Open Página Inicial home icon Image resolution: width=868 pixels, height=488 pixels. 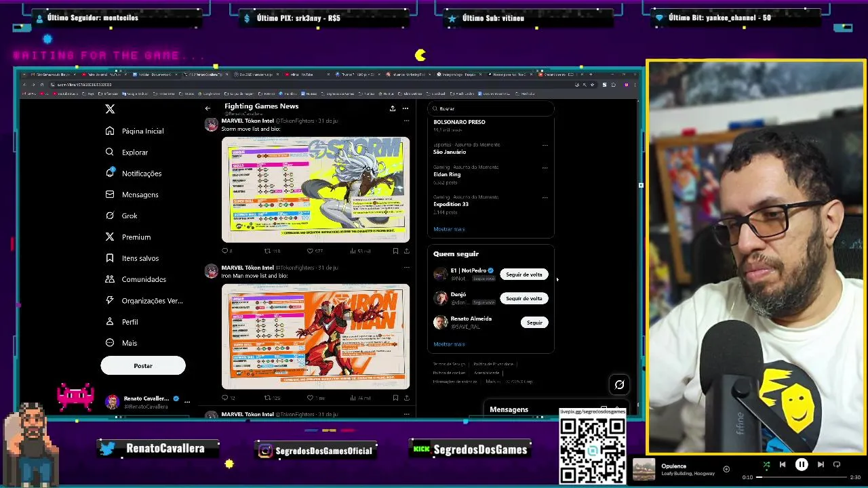pos(110,131)
